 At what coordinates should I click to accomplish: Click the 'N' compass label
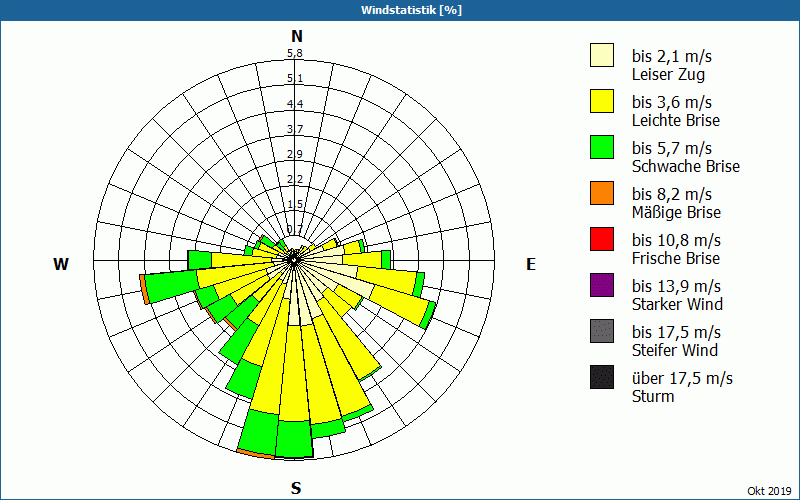point(297,36)
